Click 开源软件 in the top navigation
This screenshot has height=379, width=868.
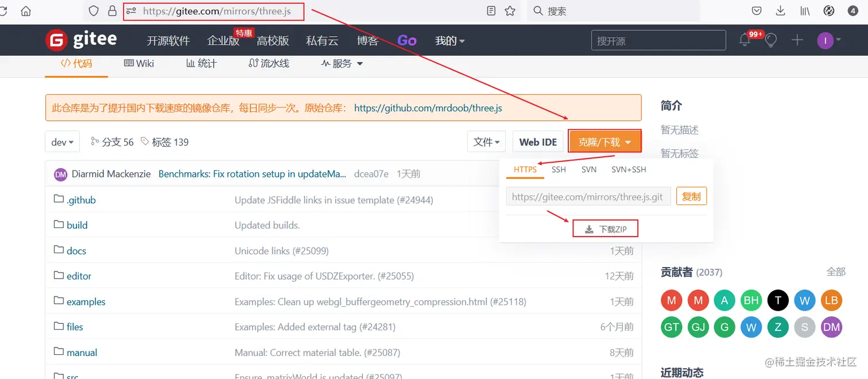tap(168, 40)
